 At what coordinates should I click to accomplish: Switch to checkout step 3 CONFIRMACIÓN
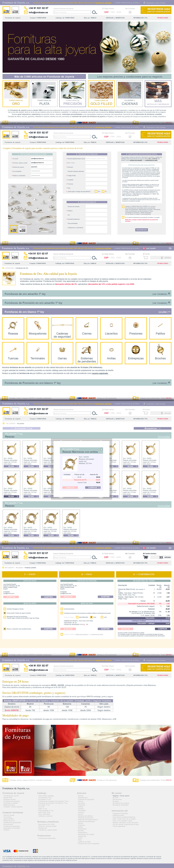click(144, 574)
